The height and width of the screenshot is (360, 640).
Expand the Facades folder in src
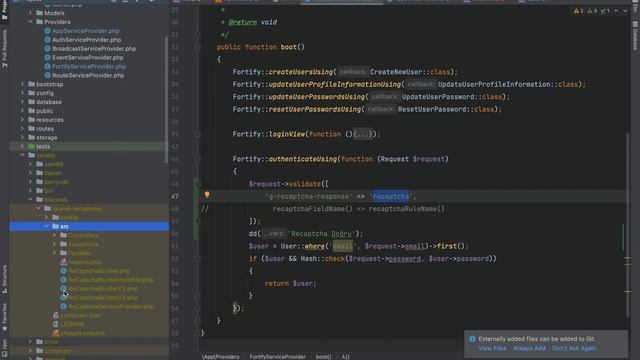click(54, 253)
